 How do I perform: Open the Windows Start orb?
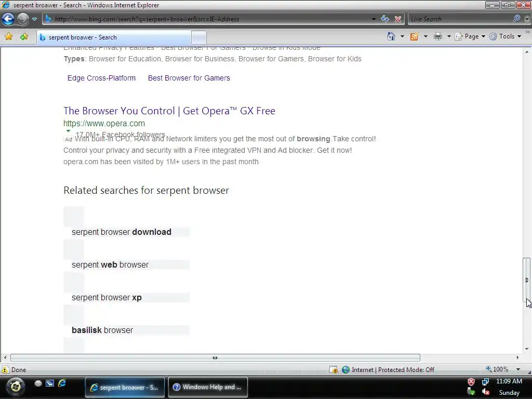[16, 386]
